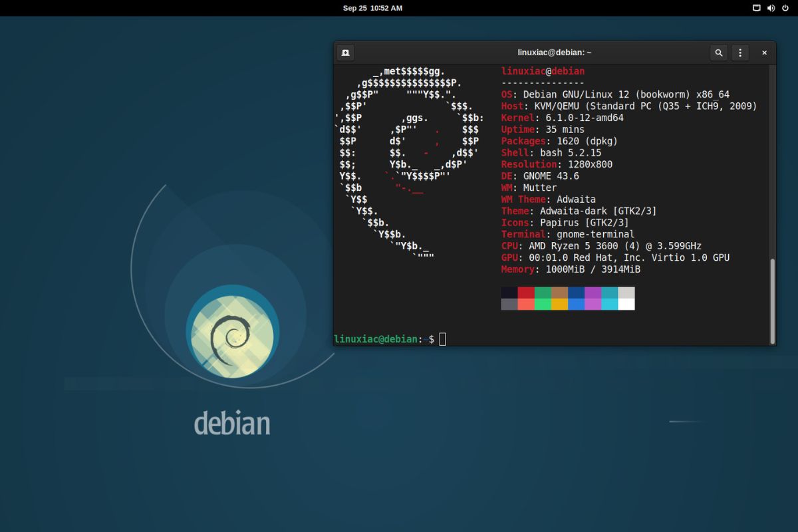Click the "Icons: Papirus [GTK2/3]" line
Viewport: 798px width, 532px height.
[565, 223]
